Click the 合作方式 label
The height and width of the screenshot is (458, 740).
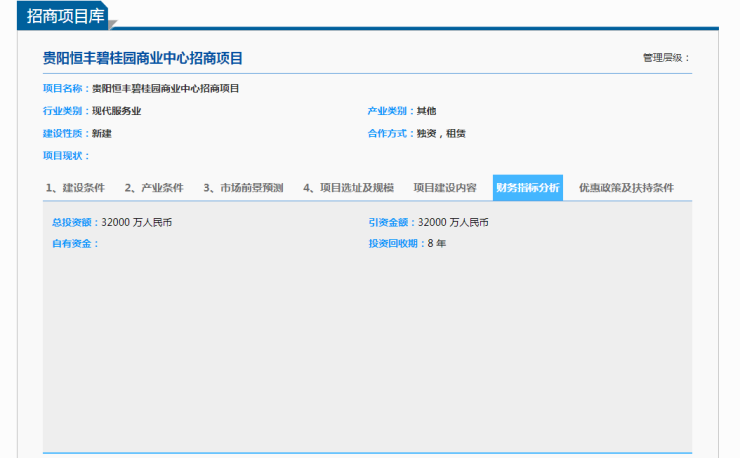[x=391, y=134]
